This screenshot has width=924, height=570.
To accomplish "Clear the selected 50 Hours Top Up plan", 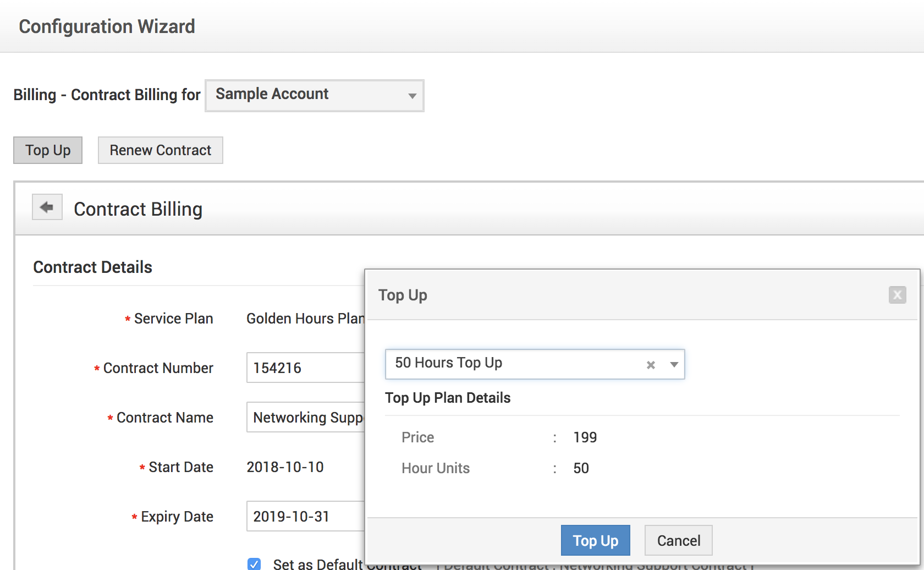I will [651, 365].
